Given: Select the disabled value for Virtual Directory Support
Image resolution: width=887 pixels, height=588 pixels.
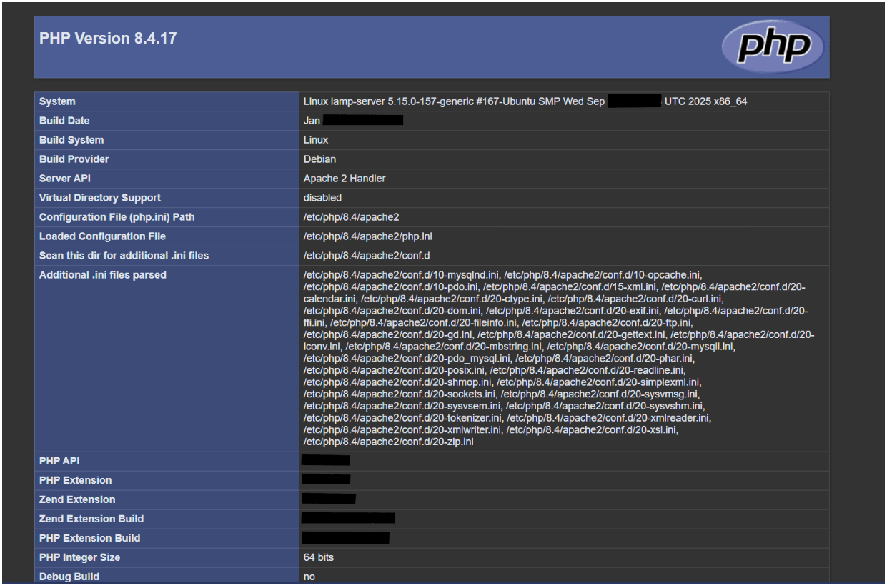Looking at the screenshot, I should [322, 198].
